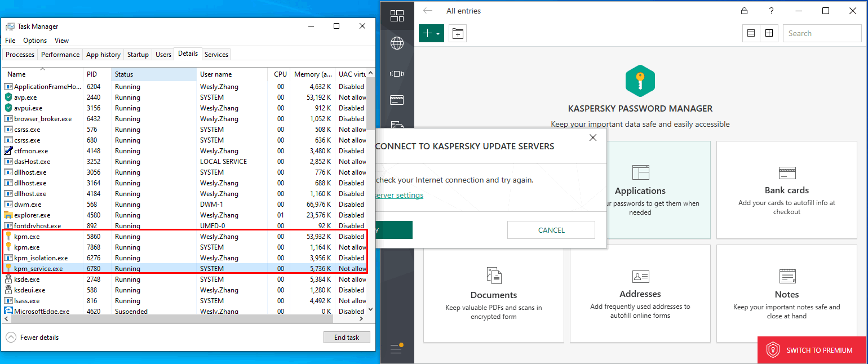
Task: Switch to the Startup tab
Action: (x=138, y=55)
